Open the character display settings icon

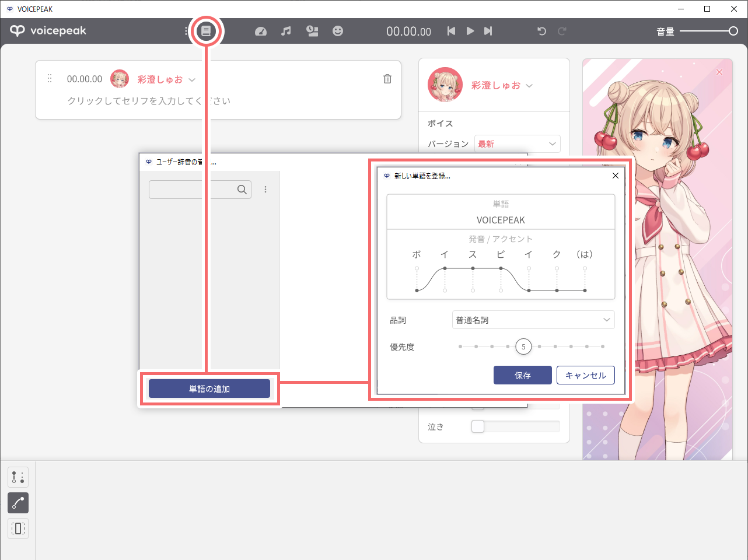312,31
